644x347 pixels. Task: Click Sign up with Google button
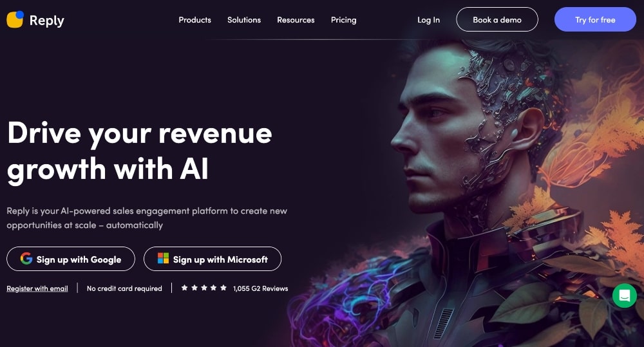pyautogui.click(x=71, y=259)
